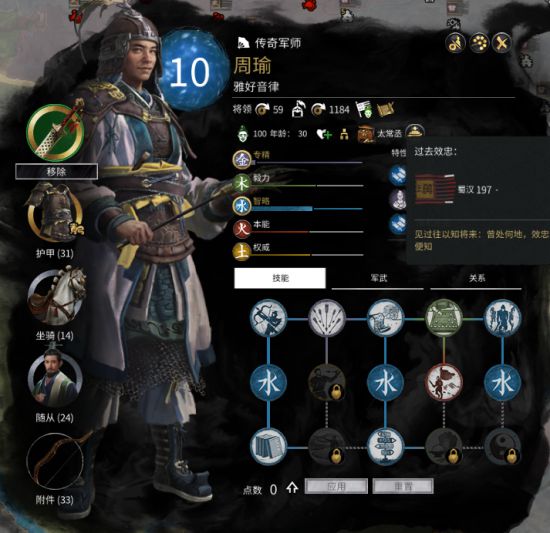Click the equipped sword weapon icon
Viewport: 550px width, 533px height.
[x=55, y=133]
